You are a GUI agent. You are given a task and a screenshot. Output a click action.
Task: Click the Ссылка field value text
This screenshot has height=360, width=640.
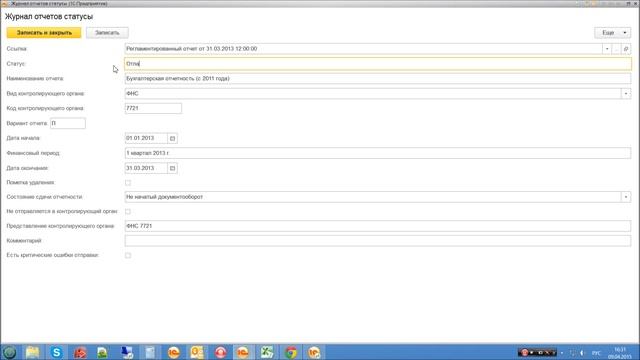191,49
